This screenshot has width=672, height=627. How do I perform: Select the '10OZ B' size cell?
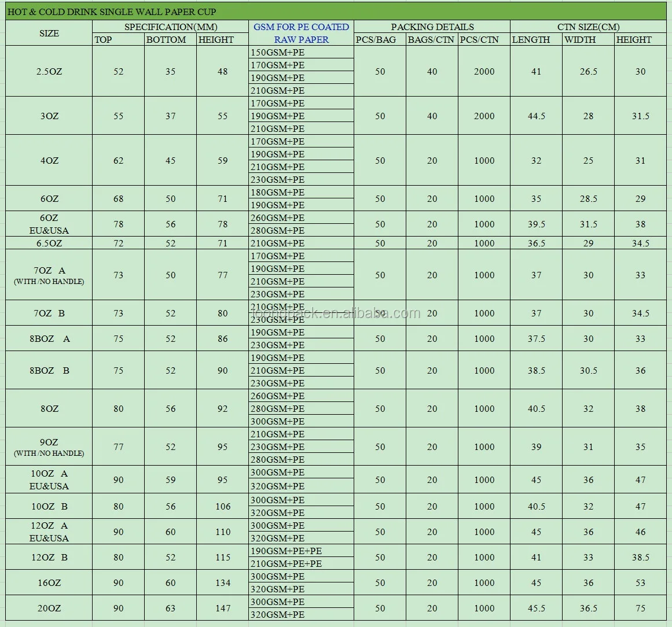pyautogui.click(x=49, y=506)
